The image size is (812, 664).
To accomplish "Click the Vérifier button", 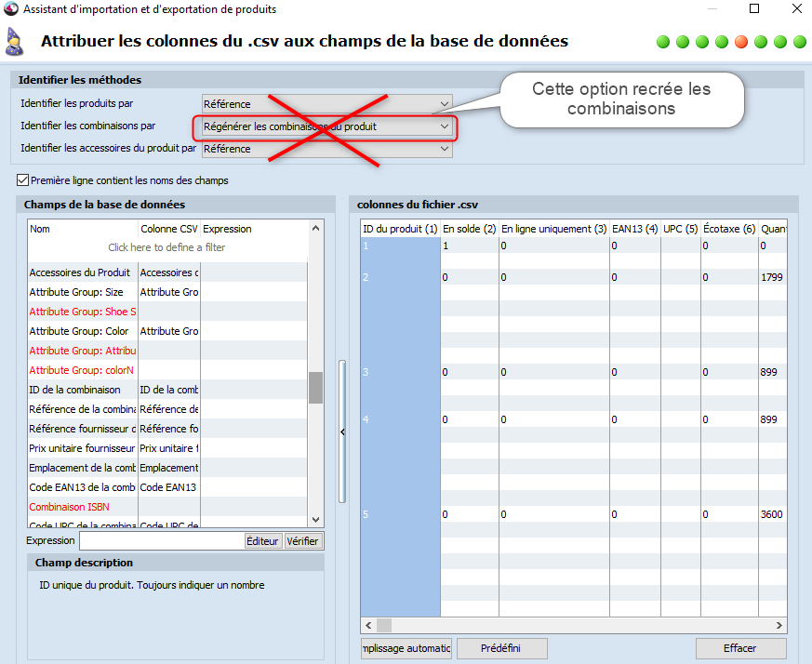I will 303,541.
